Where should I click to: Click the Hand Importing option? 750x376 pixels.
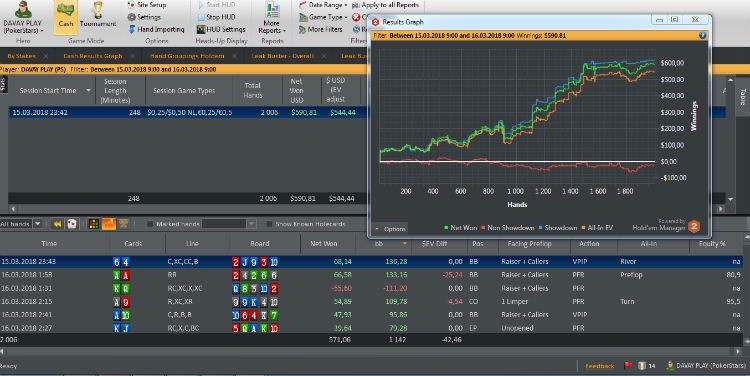tap(156, 29)
